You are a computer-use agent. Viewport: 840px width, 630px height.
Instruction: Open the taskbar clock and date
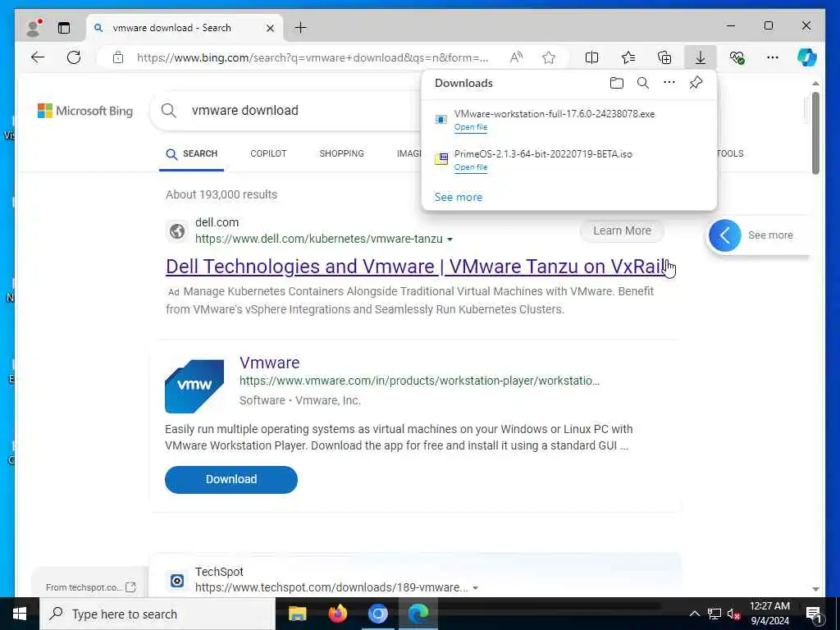(769, 614)
